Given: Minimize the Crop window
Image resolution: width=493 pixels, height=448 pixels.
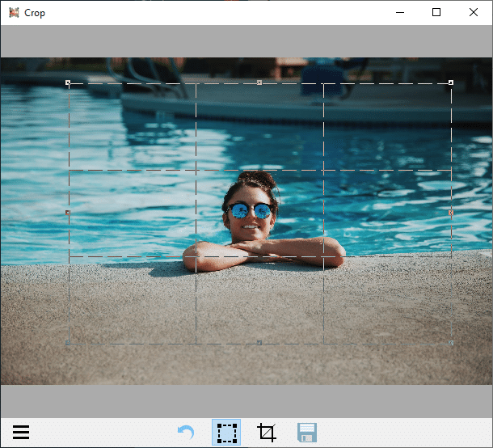Looking at the screenshot, I should click(x=399, y=12).
